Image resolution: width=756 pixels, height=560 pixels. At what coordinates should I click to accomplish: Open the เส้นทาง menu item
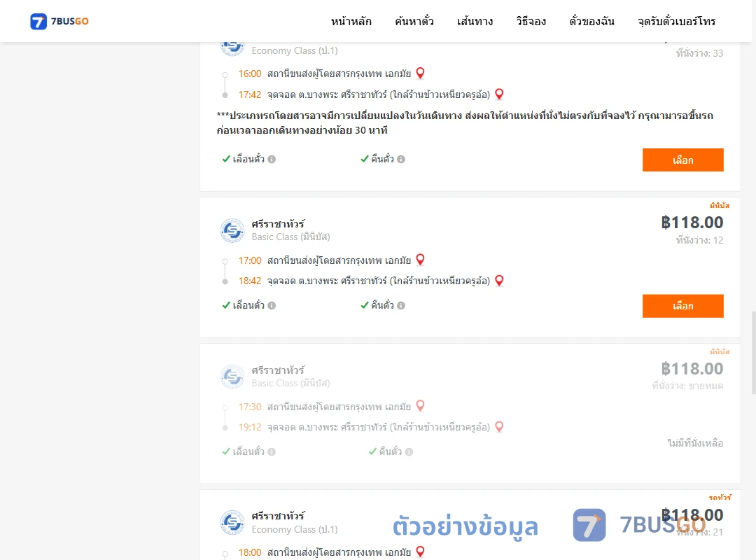pos(475,21)
